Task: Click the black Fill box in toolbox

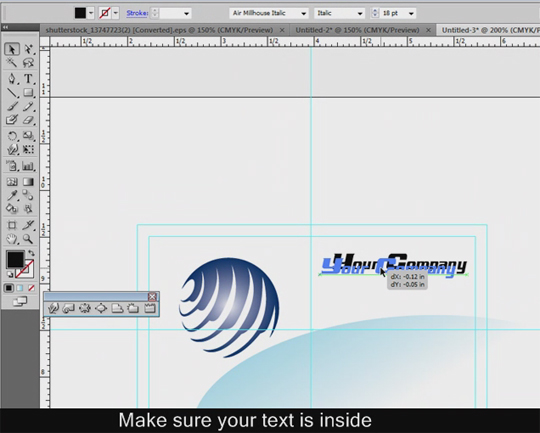Action: [15, 259]
